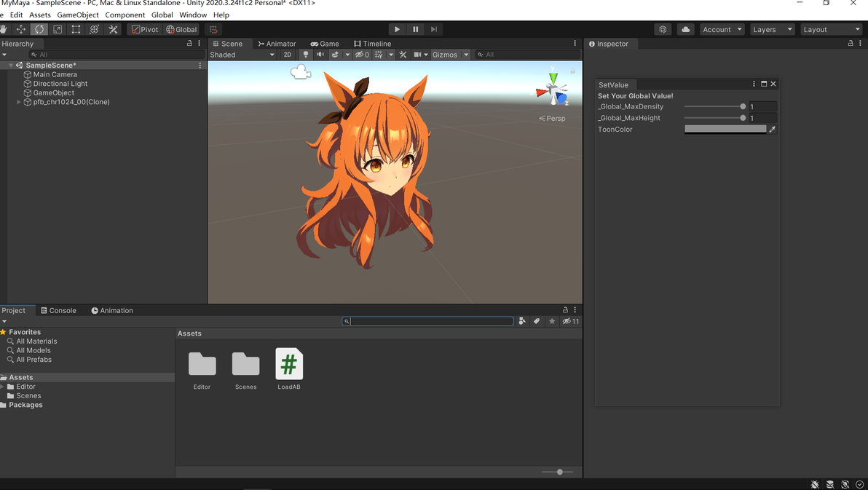Screen dimensions: 868x490
Task: Switch to the Console tab
Action: click(x=58, y=311)
